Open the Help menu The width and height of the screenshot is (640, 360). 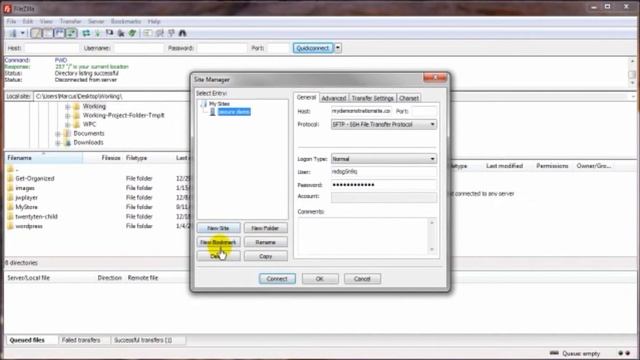(x=154, y=21)
